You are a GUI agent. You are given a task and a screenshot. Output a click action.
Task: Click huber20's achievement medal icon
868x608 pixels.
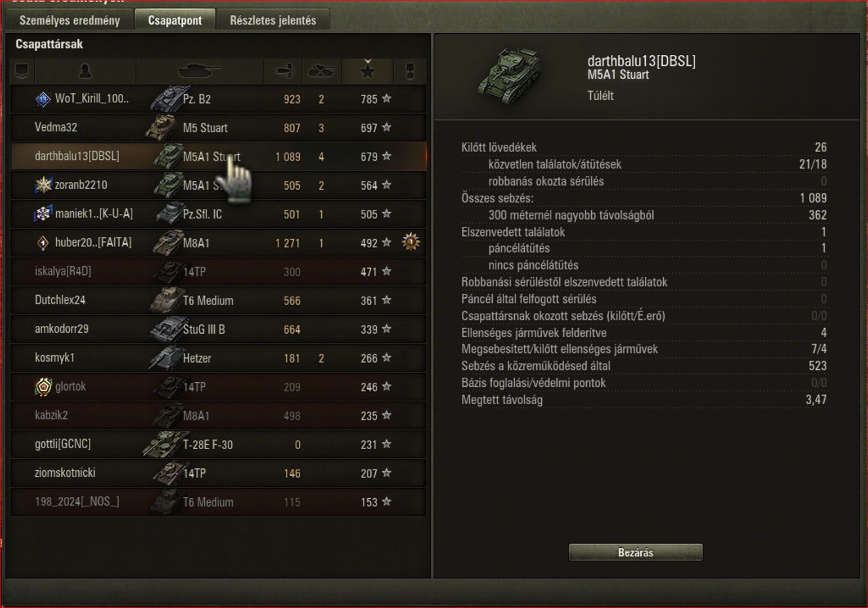411,242
